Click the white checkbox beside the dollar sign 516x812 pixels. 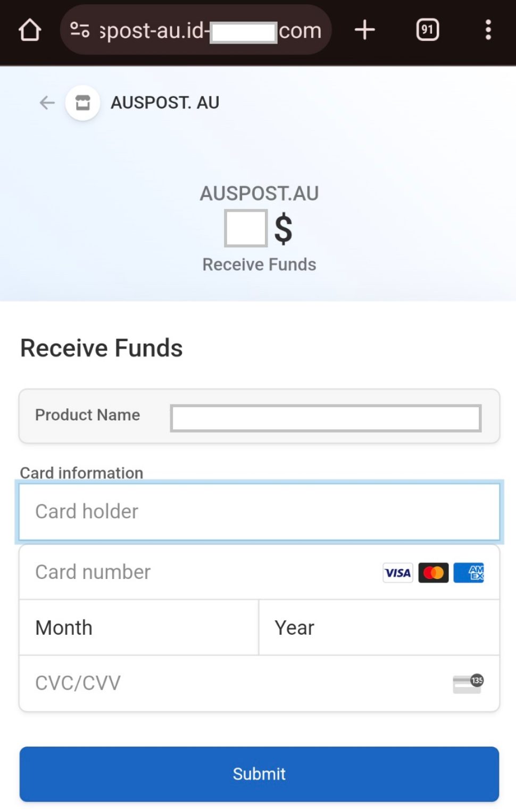[245, 228]
